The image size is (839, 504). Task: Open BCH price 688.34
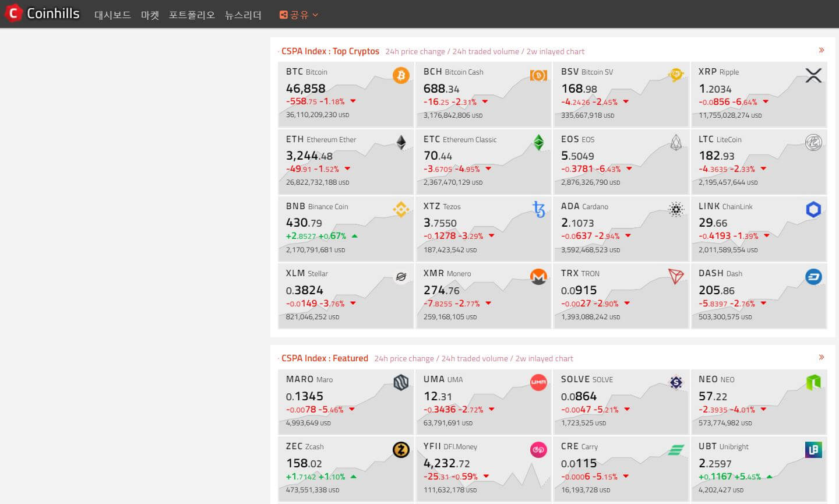tap(441, 89)
